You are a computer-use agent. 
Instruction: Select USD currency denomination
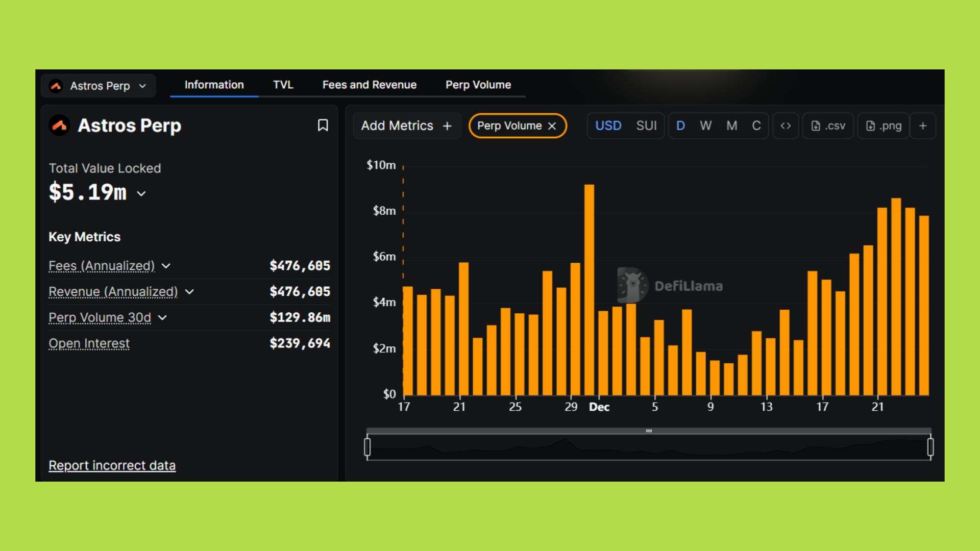point(608,126)
